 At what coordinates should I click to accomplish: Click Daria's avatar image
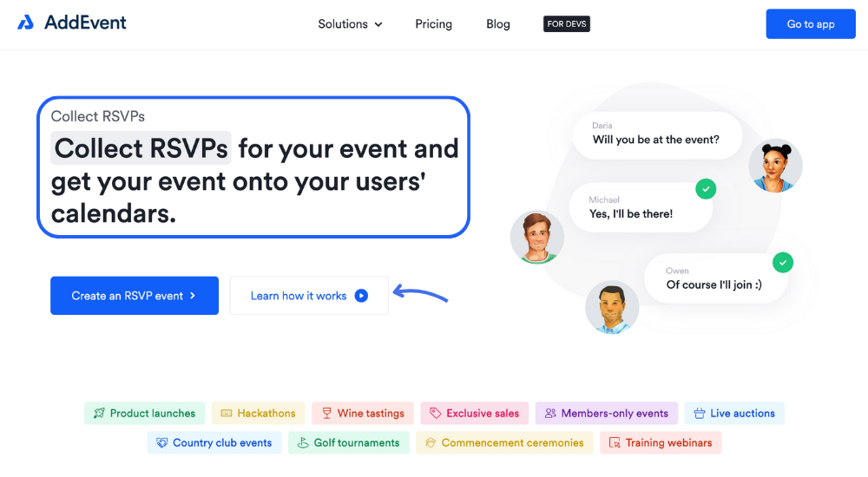(775, 166)
